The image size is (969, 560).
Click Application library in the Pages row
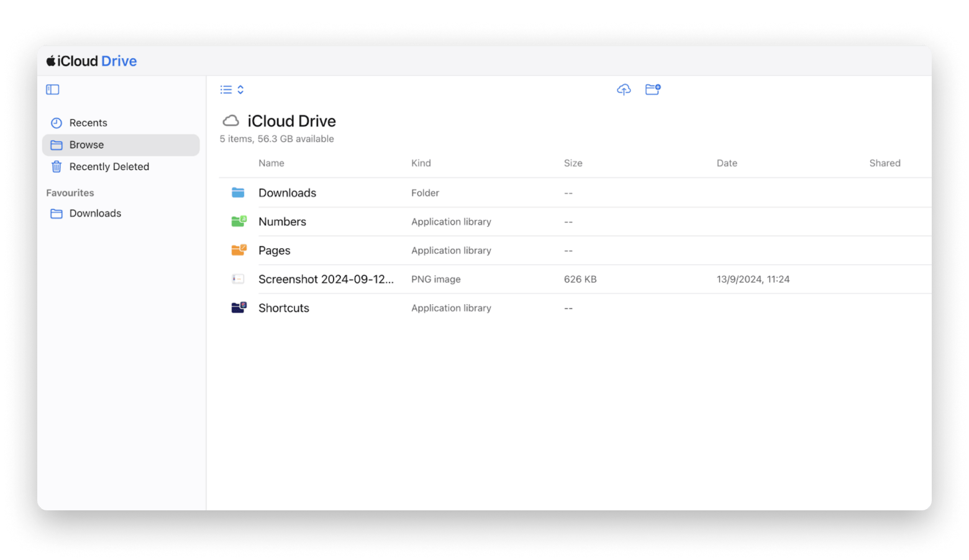pyautogui.click(x=451, y=250)
